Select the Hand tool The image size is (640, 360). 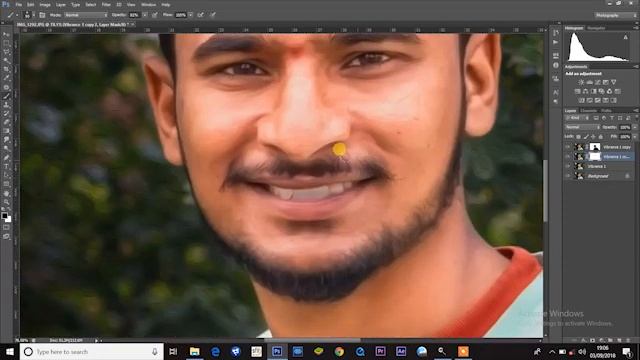[x=6, y=193]
